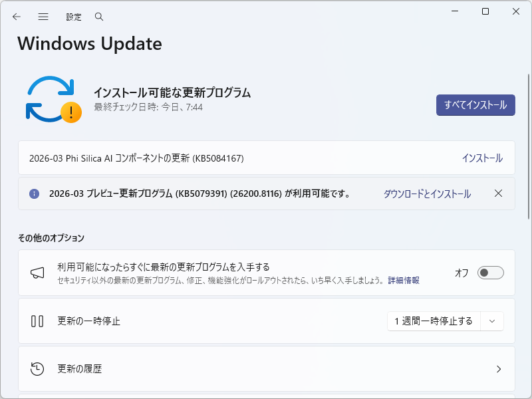Click the clock icon next to 更新の履歴
This screenshot has height=399, width=532.
[37, 368]
